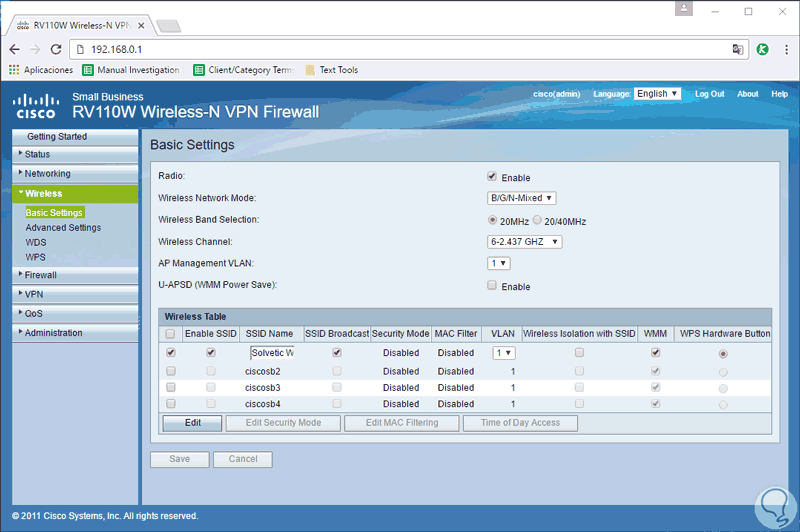The width and height of the screenshot is (800, 532).
Task: Select the 20/40MHz band radio button
Action: [x=537, y=220]
